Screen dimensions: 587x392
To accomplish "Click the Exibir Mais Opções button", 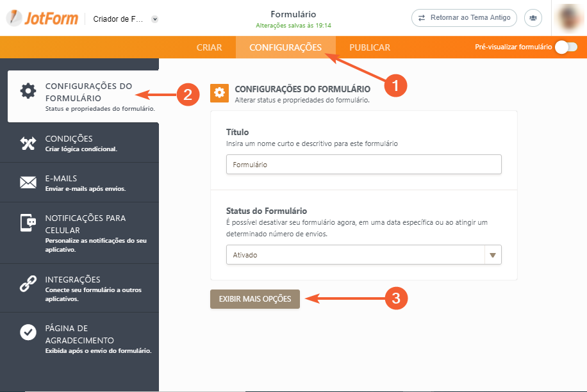I will (255, 298).
